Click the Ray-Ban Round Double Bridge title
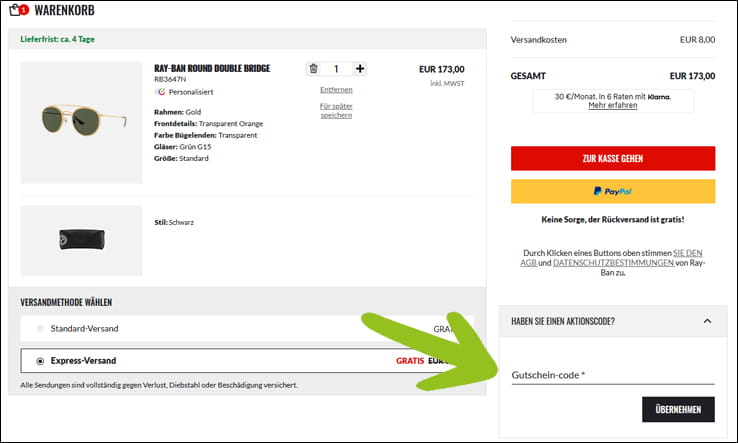This screenshot has height=443, width=738. [212, 68]
